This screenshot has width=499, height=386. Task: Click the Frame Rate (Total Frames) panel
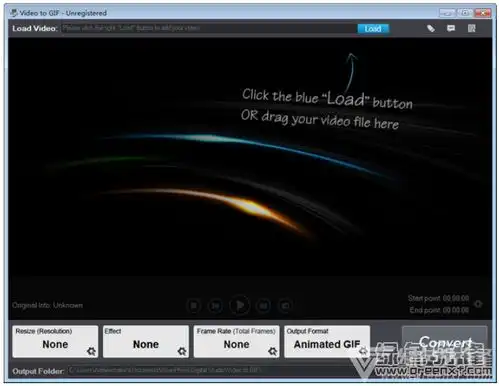point(237,342)
